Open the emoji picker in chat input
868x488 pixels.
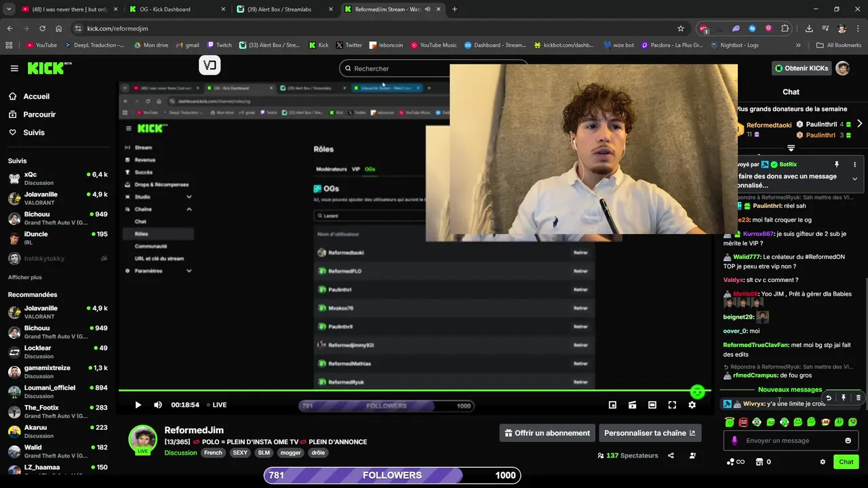(848, 441)
